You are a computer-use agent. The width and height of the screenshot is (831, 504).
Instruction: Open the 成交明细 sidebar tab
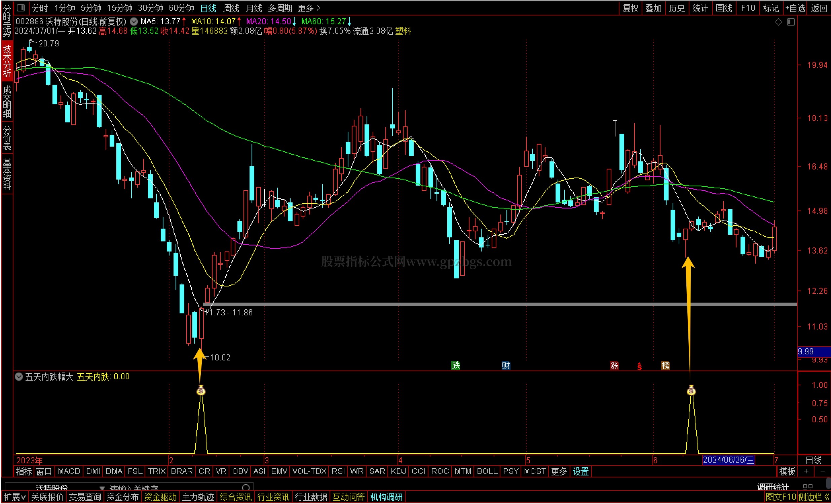coord(7,102)
